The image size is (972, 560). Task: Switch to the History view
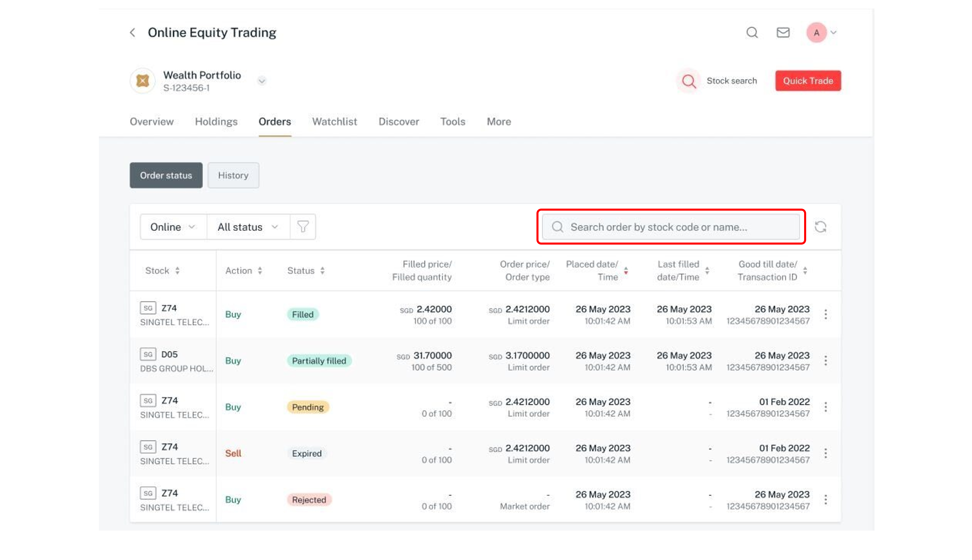(233, 175)
